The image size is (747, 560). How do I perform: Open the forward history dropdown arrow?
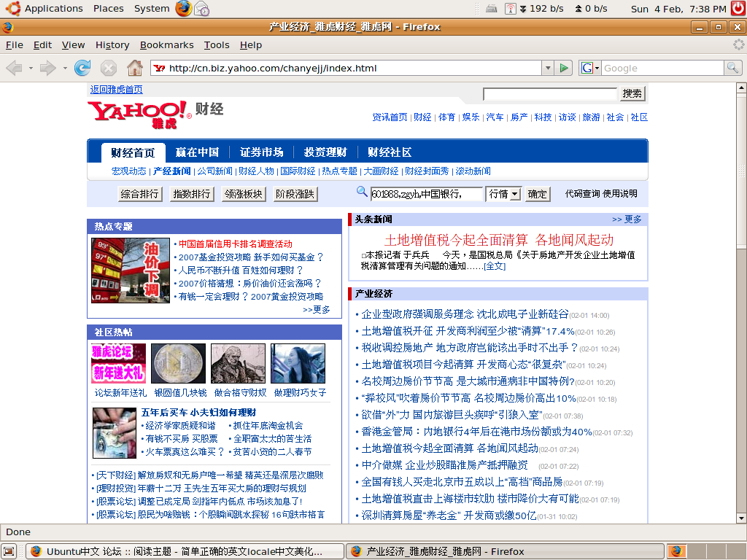point(65,68)
